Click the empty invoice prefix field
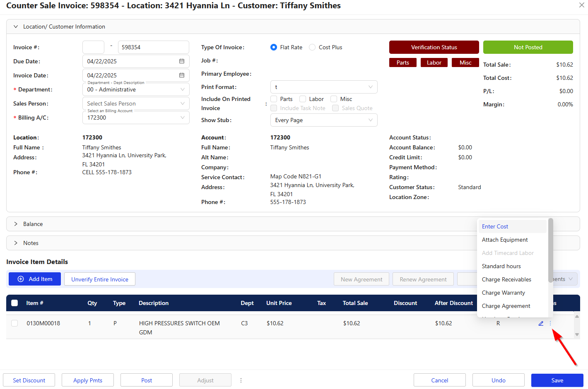The width and height of the screenshot is (588, 389). tap(93, 47)
